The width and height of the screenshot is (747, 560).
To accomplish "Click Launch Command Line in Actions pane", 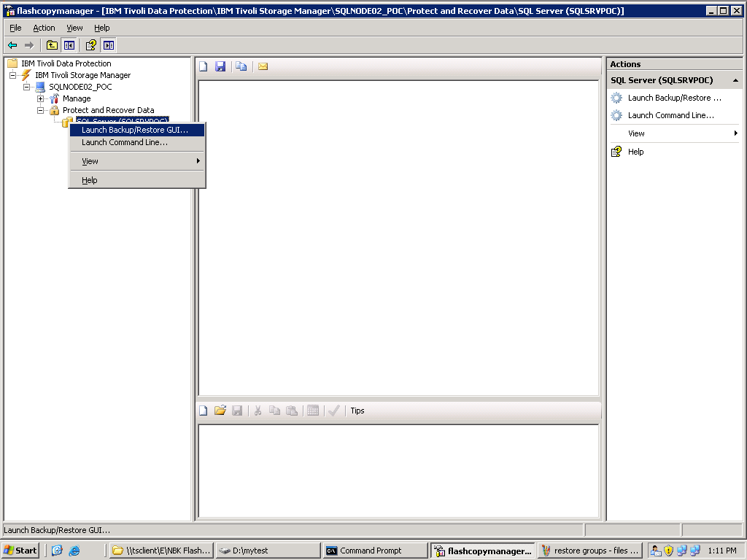I will pos(671,115).
